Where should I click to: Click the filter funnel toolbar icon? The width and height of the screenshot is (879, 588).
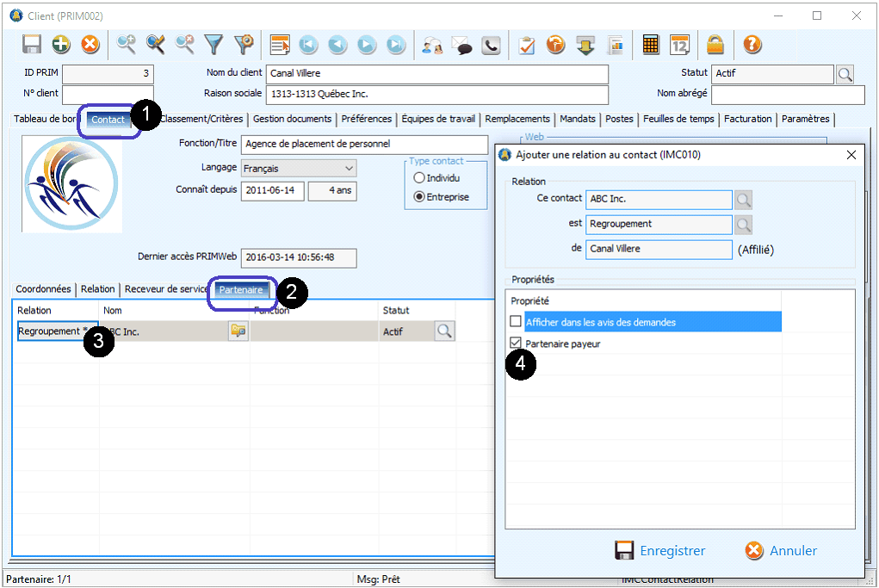pyautogui.click(x=214, y=45)
